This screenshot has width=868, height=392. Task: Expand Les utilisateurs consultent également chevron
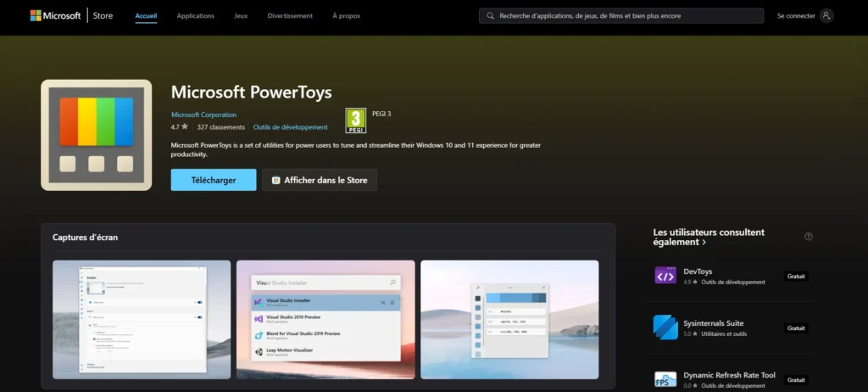pos(704,243)
